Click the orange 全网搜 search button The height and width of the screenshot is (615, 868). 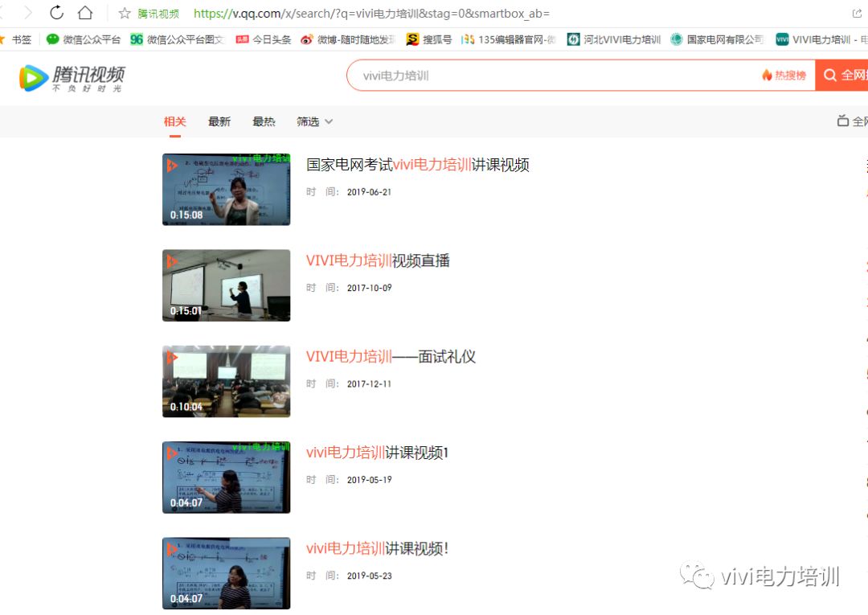click(x=841, y=76)
